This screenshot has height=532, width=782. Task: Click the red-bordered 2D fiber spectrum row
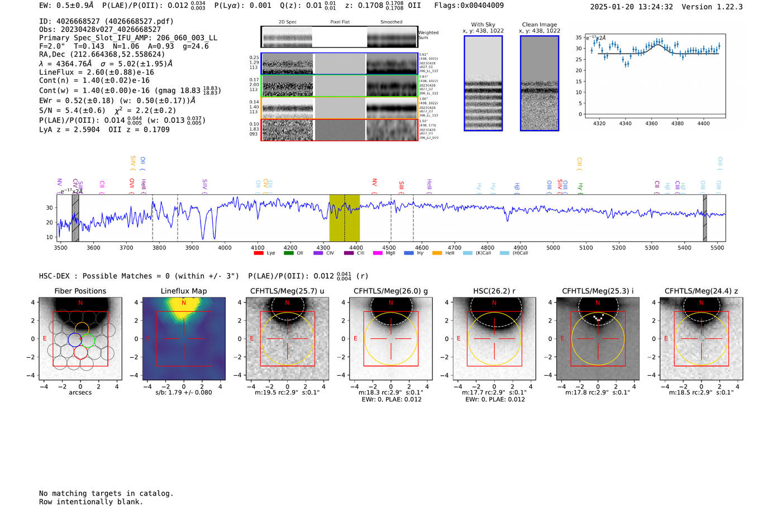[x=340, y=130]
